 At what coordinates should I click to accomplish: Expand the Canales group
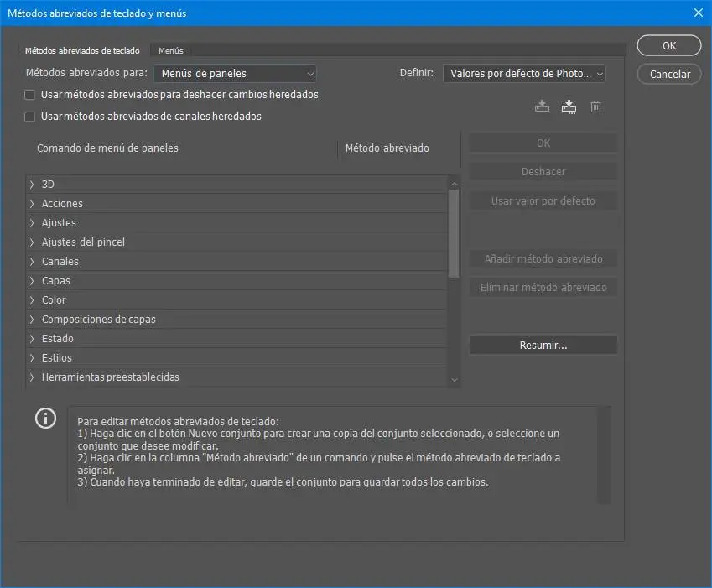[x=32, y=262]
